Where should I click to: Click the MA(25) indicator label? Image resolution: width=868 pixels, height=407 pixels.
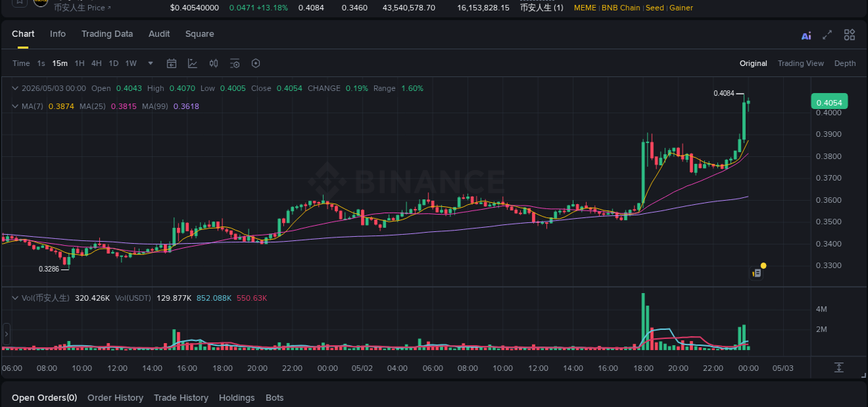92,106
